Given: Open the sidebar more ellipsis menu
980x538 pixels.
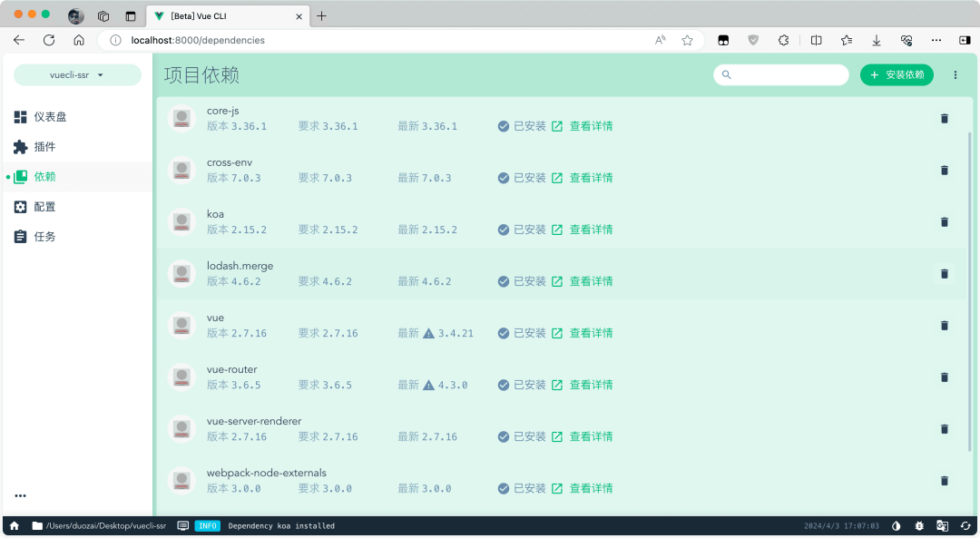Looking at the screenshot, I should [x=21, y=496].
